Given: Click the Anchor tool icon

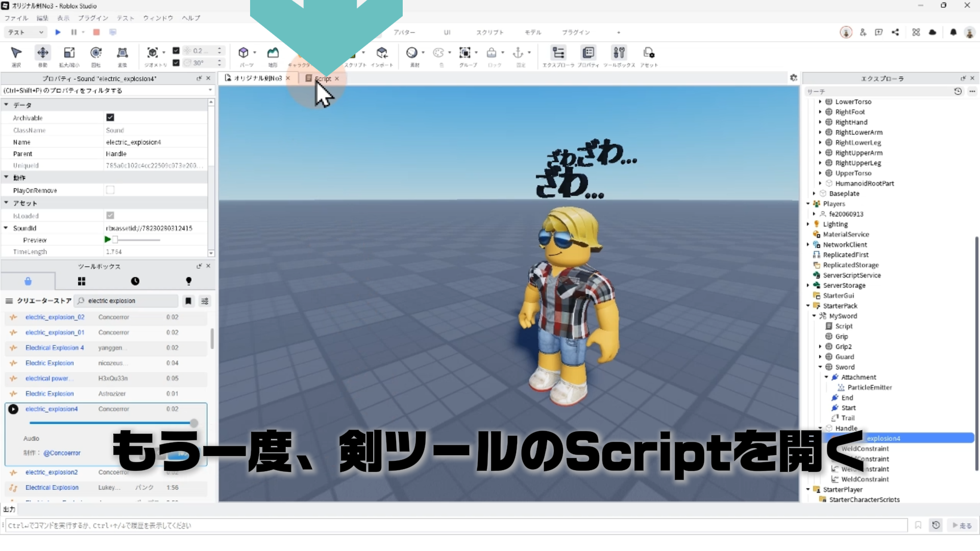Looking at the screenshot, I should [518, 53].
